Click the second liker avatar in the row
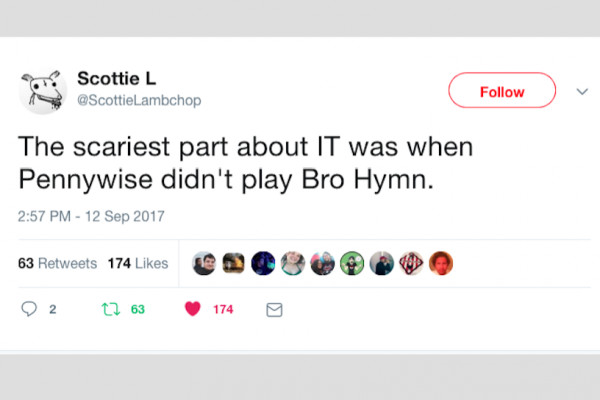This screenshot has width=600, height=400. tap(234, 263)
